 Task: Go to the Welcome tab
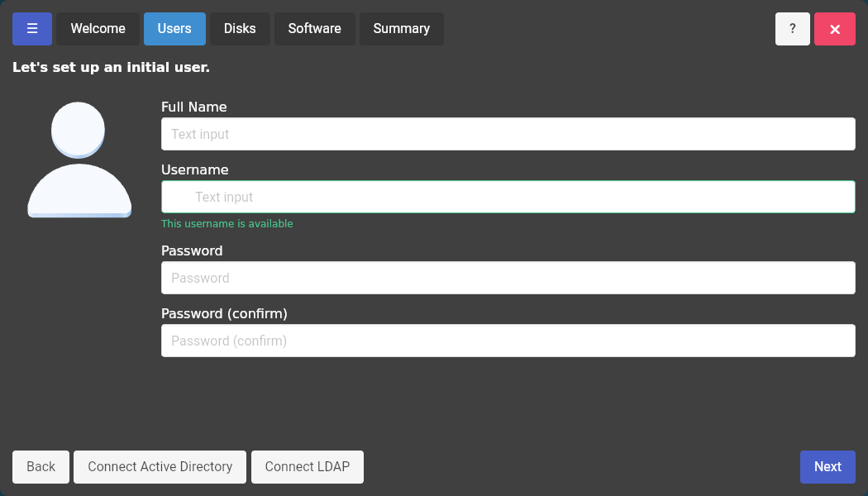click(98, 29)
